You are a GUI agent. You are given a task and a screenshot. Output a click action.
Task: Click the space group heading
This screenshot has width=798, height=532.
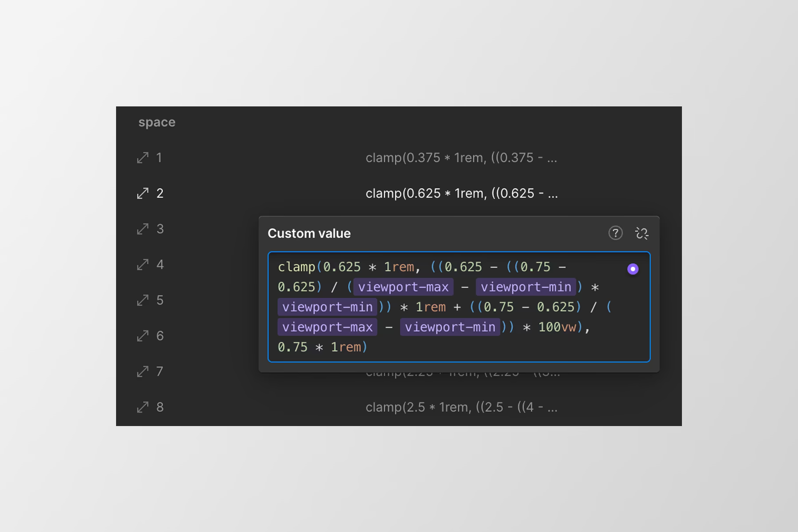pos(157,123)
